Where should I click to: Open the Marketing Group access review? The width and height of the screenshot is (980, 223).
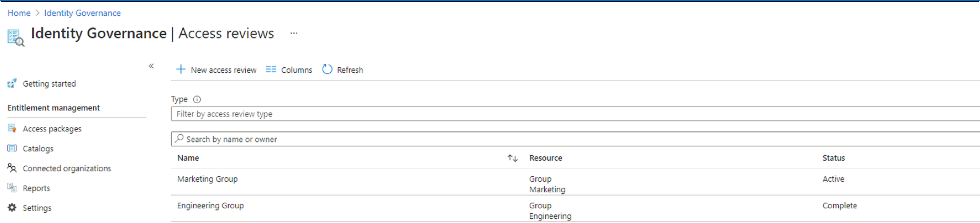tap(207, 179)
